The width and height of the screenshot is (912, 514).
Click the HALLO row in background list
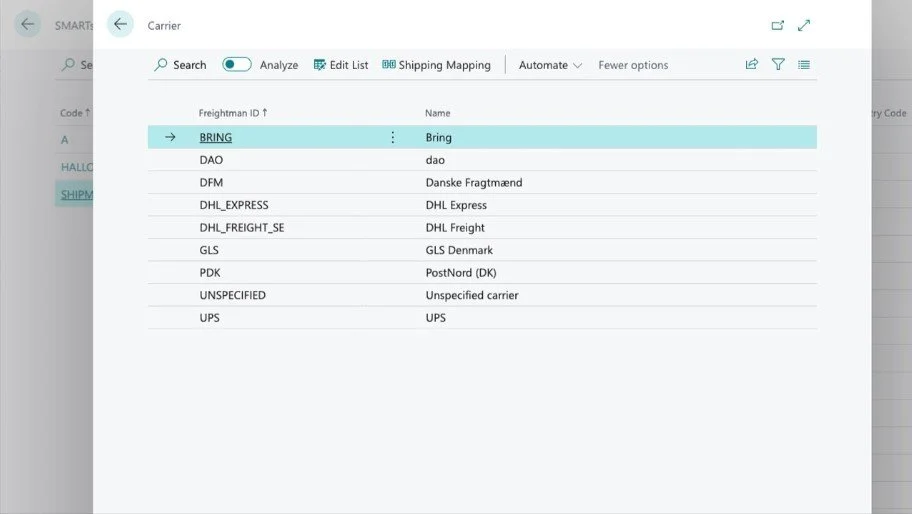pos(76,167)
